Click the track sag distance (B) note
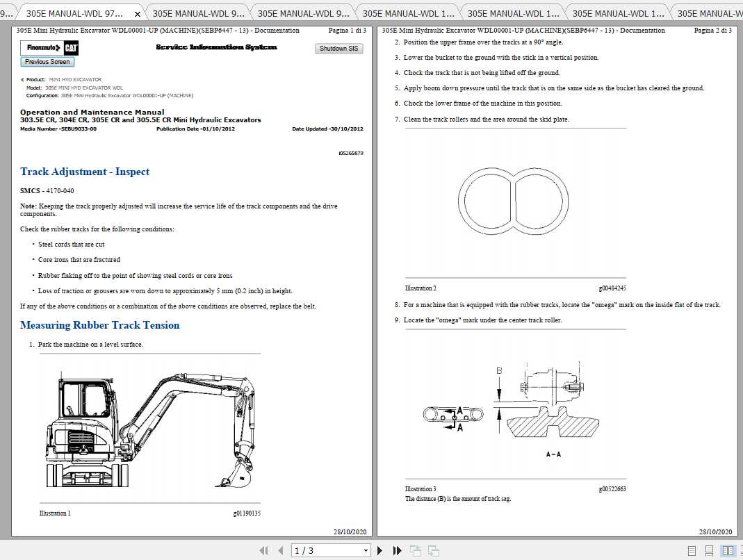The image size is (743, 560). pos(458,498)
